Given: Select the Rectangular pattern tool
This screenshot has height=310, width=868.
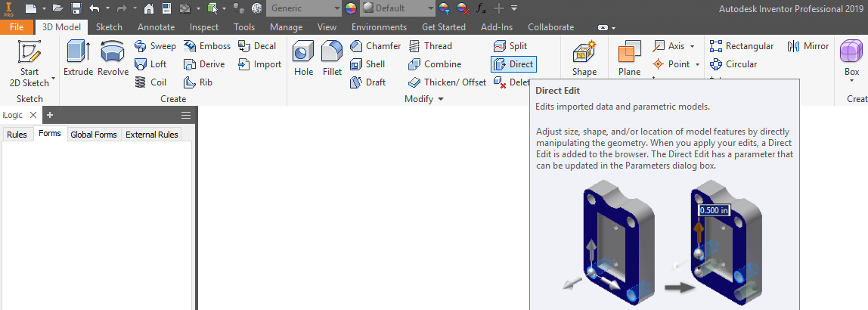Looking at the screenshot, I should click(742, 46).
